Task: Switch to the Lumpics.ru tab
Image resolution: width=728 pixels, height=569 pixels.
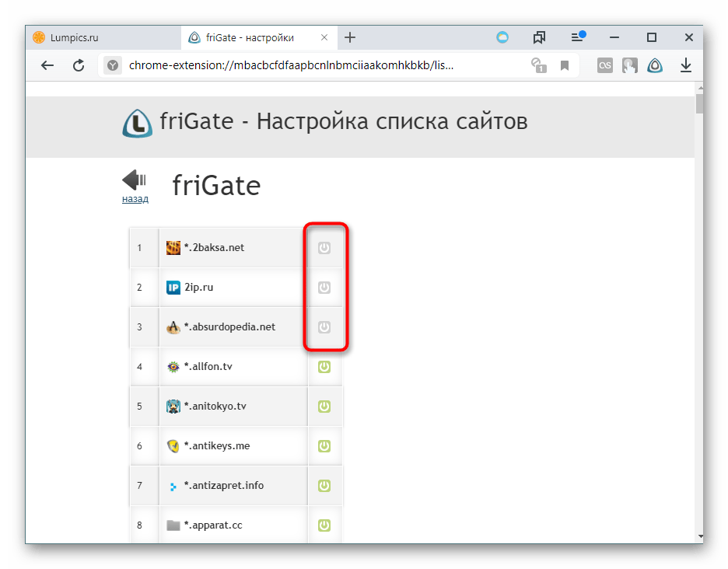Action: (x=103, y=37)
